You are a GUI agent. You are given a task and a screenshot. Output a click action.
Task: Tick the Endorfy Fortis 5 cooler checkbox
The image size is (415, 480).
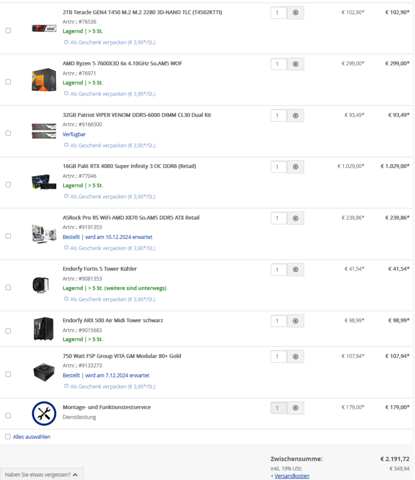8,287
